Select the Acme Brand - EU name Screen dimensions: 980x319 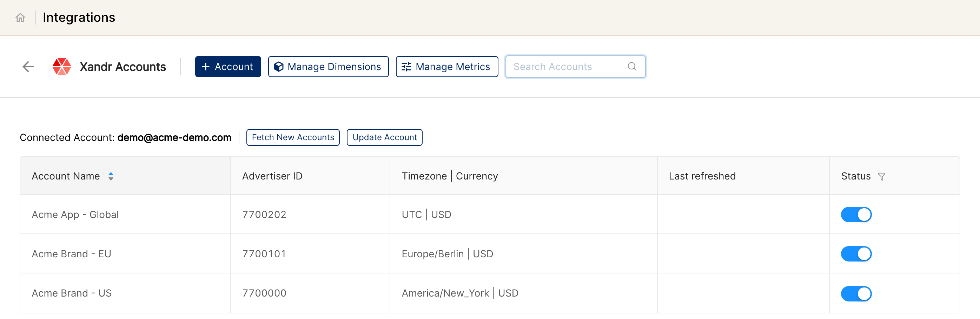[x=72, y=254]
